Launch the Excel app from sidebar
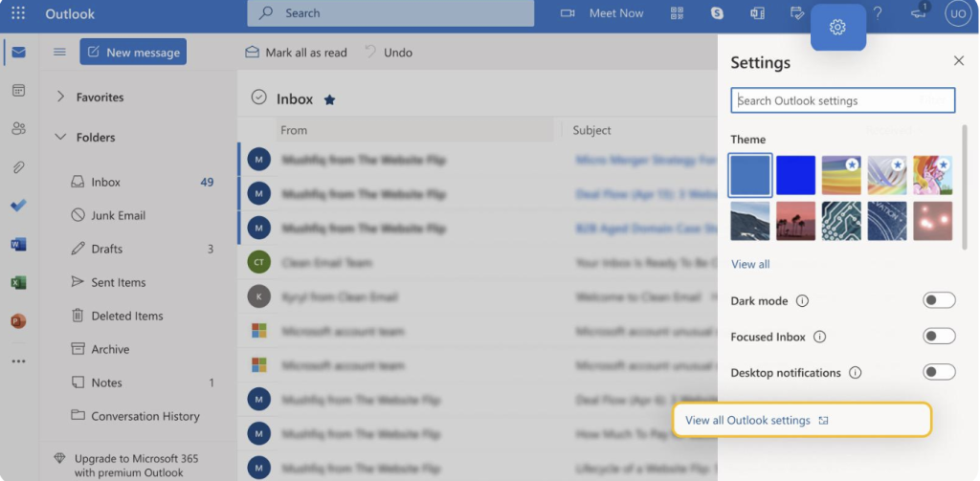 point(19,283)
